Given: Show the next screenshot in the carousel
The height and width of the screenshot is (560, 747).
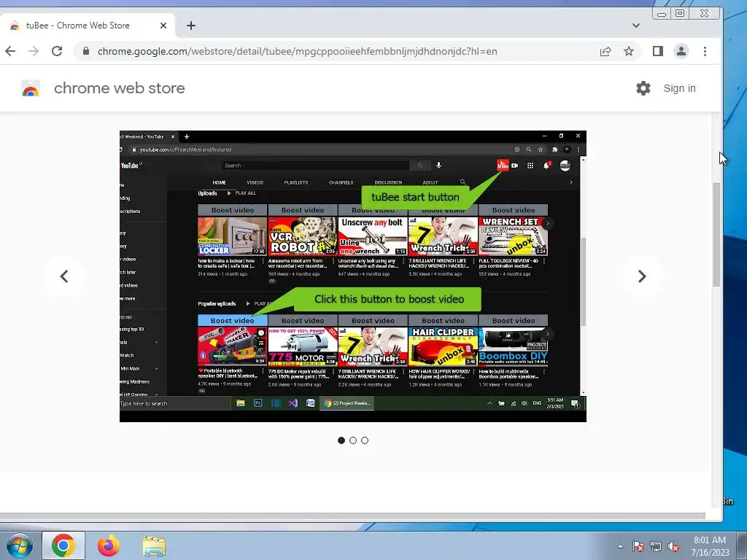Looking at the screenshot, I should tap(642, 276).
